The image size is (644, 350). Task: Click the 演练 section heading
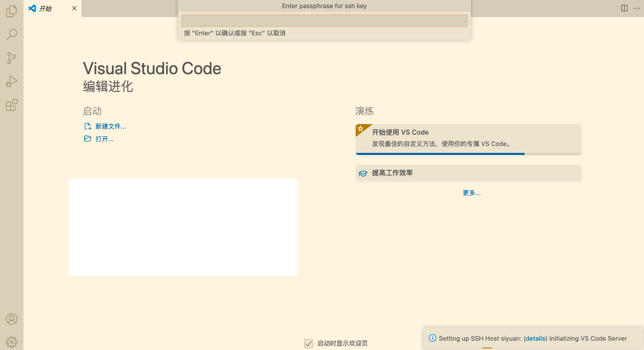365,111
